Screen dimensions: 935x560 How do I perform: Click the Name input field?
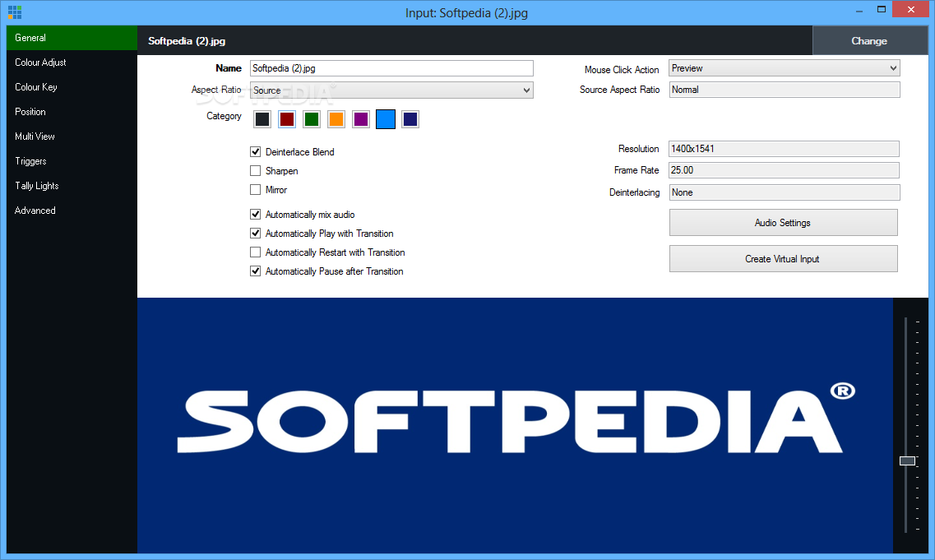click(x=391, y=68)
